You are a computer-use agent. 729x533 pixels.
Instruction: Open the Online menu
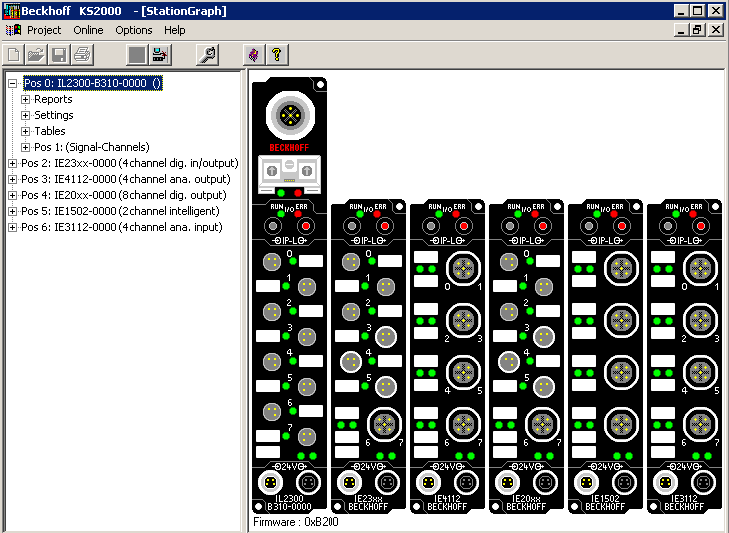click(x=88, y=30)
